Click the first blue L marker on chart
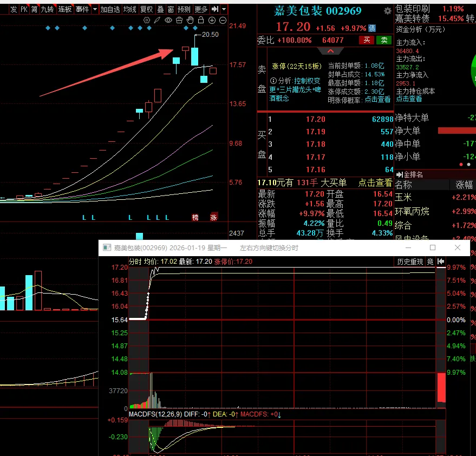The image size is (476, 456). pos(84,217)
